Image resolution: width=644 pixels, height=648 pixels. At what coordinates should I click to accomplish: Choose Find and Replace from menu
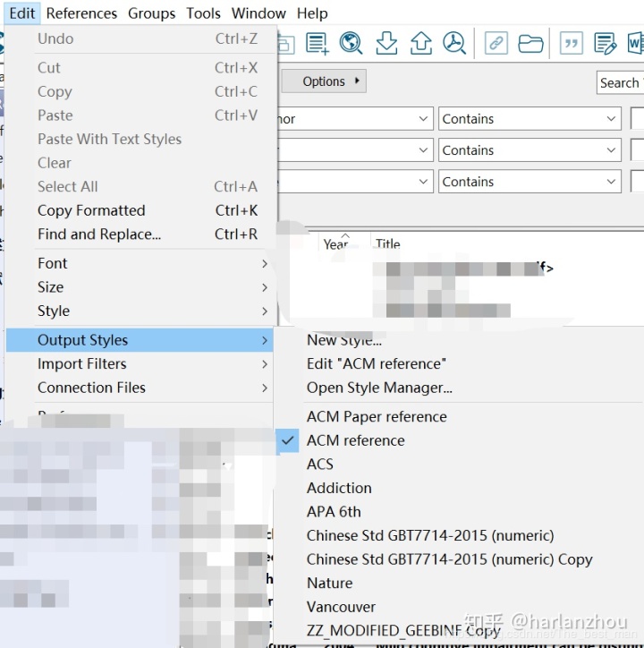140,234
